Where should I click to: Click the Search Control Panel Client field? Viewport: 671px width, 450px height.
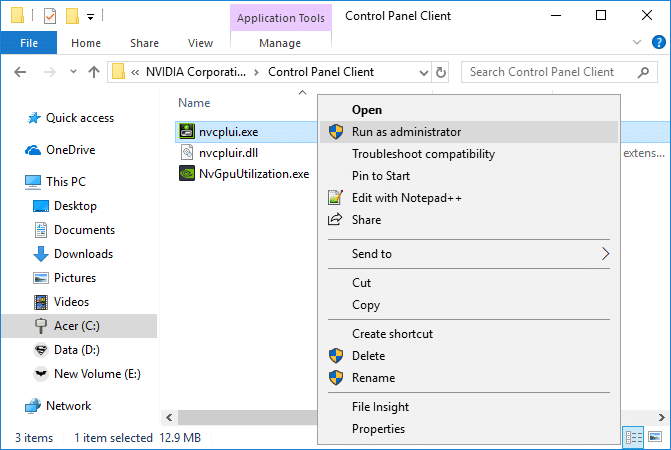[x=548, y=72]
